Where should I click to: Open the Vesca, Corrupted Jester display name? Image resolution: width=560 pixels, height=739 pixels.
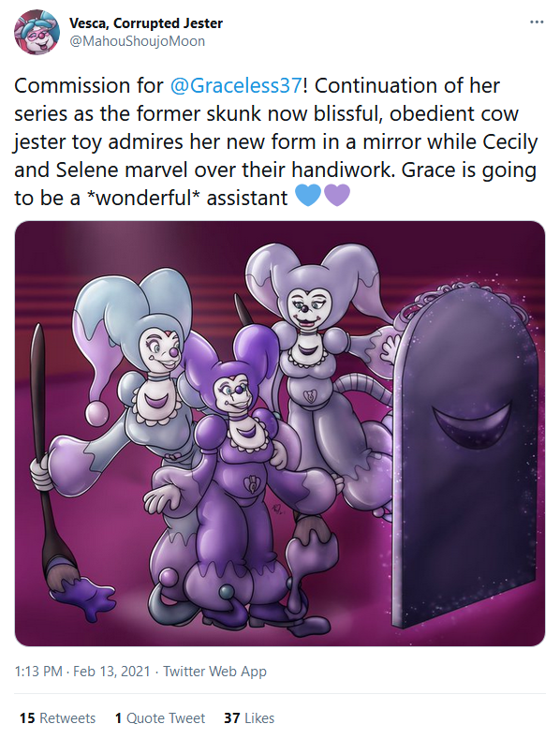146,23
